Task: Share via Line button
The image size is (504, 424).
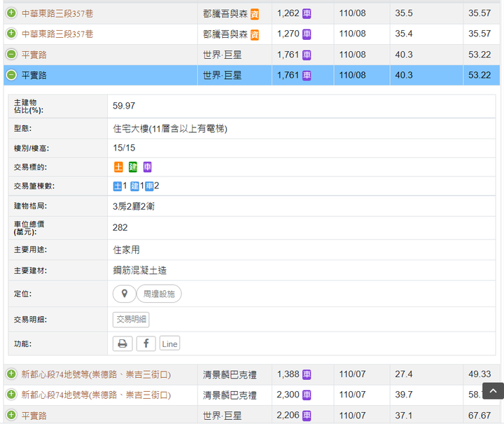Action: click(169, 344)
